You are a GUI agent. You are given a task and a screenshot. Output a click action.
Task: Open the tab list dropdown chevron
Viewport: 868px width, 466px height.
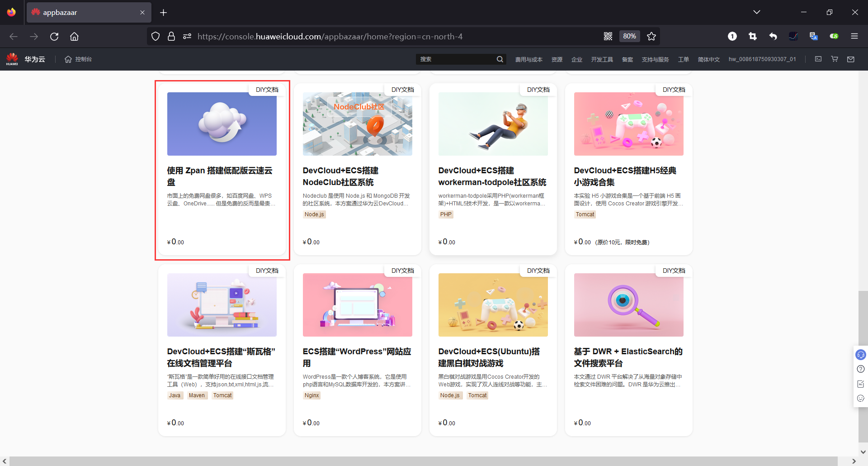[757, 12]
